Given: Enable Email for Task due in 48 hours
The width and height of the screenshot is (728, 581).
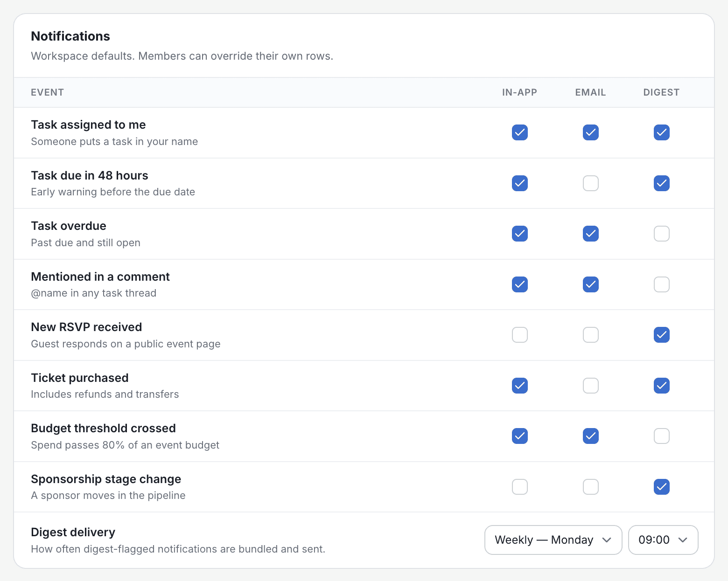Looking at the screenshot, I should 591,183.
